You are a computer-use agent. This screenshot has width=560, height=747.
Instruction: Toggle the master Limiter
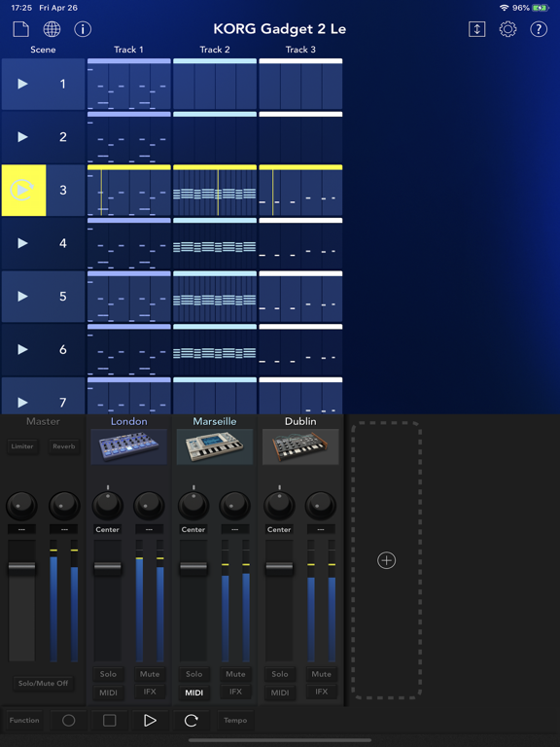pyautogui.click(x=22, y=446)
